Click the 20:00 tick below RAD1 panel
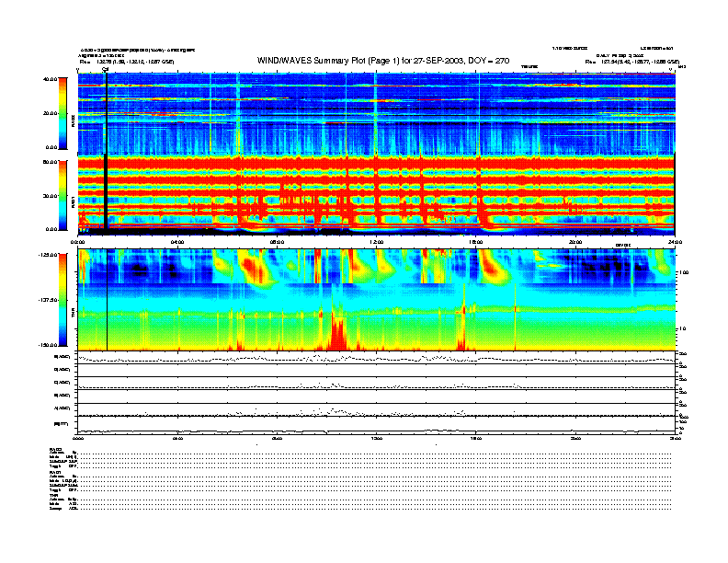The height and width of the screenshot is (563, 728). pos(575,242)
